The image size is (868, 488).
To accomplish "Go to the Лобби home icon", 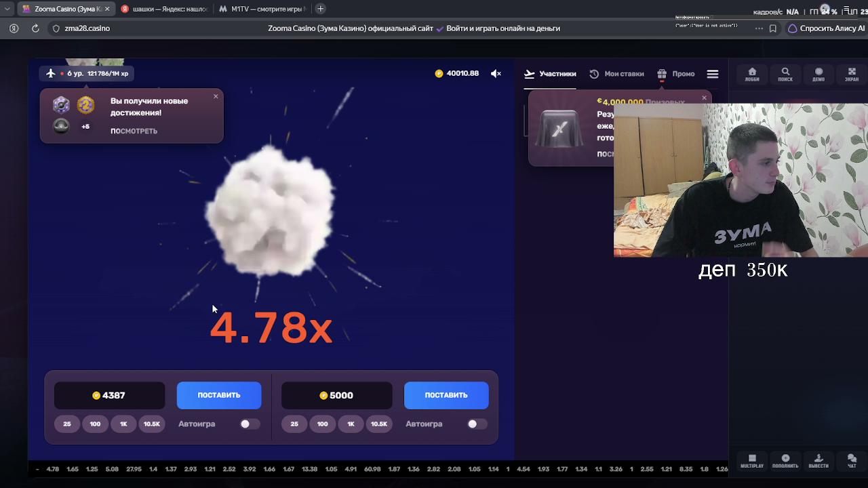I will pos(752,75).
